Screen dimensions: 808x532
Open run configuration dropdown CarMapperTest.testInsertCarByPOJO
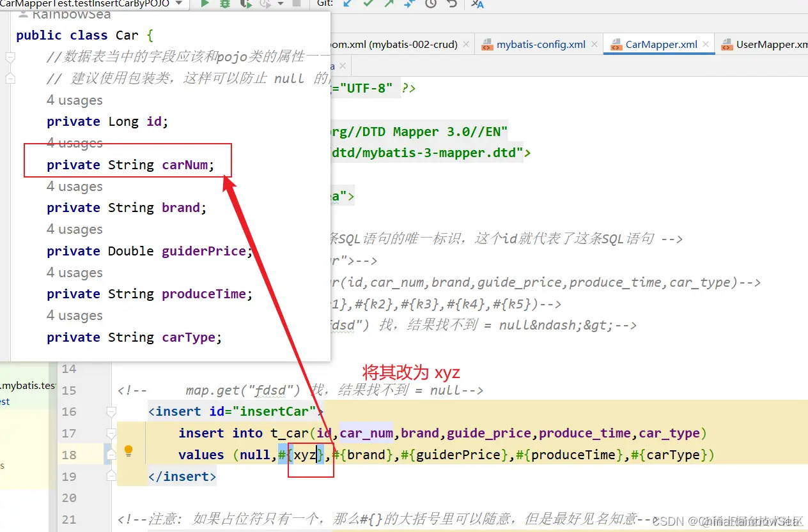pos(93,4)
